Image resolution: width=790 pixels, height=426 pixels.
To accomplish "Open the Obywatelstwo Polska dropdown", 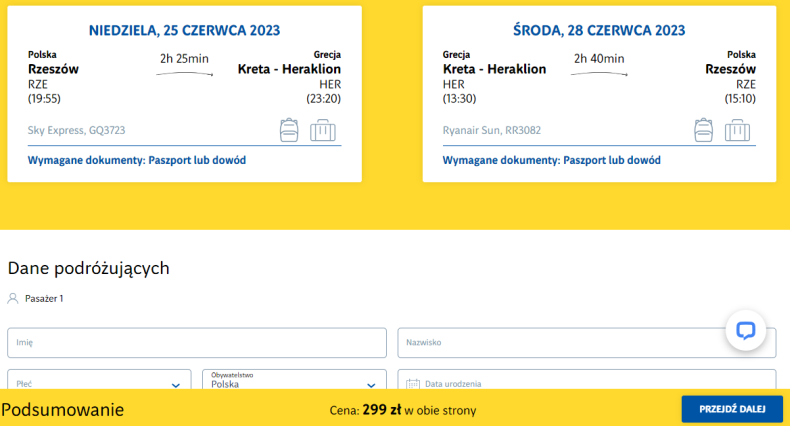I will 294,380.
